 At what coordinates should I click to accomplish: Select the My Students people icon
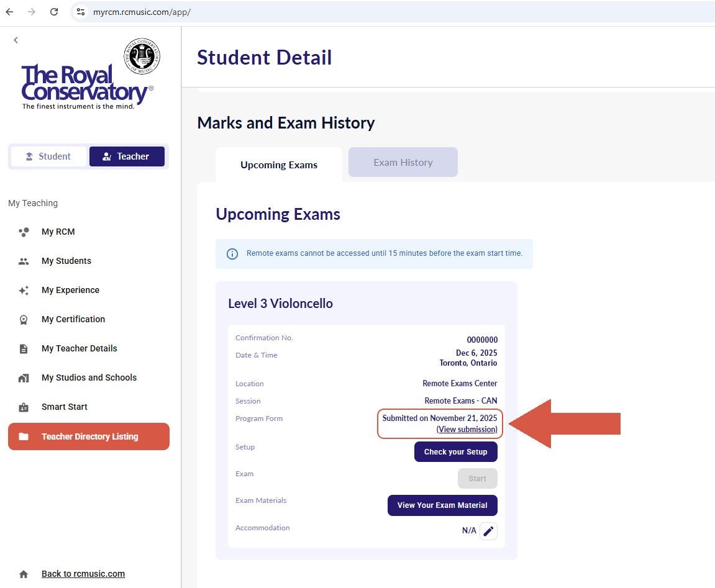point(24,261)
